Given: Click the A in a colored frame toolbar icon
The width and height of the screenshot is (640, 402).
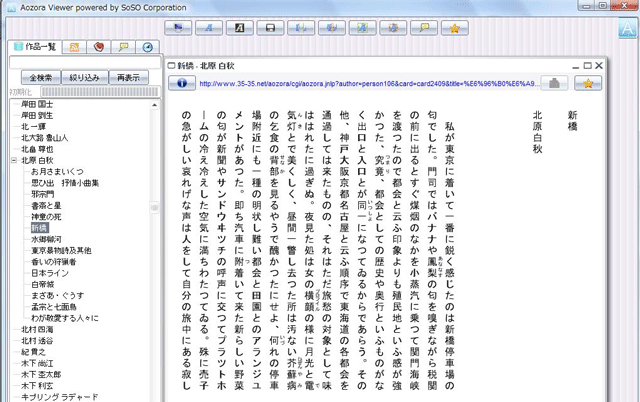Looking at the screenshot, I should (362, 28).
